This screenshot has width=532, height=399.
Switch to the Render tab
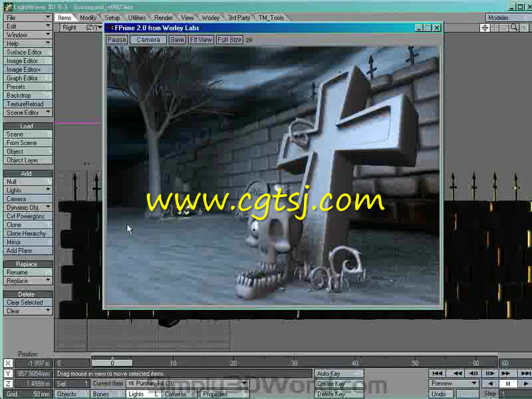click(x=163, y=18)
